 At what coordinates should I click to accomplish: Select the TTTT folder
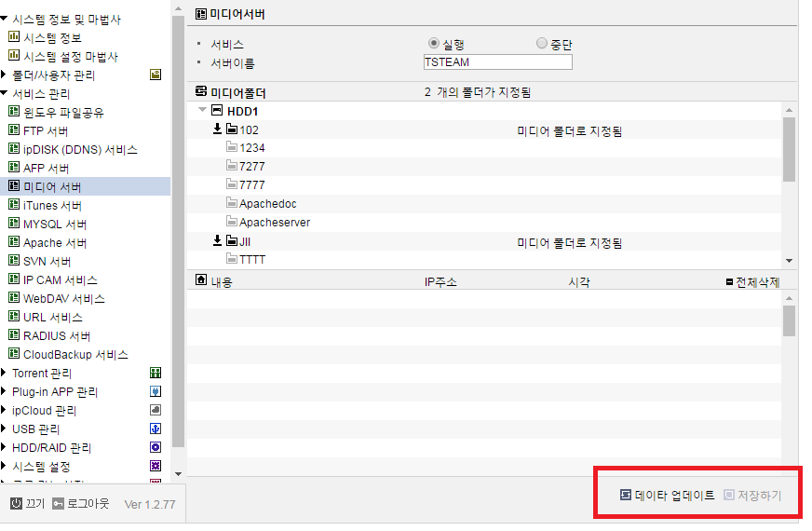(x=246, y=259)
